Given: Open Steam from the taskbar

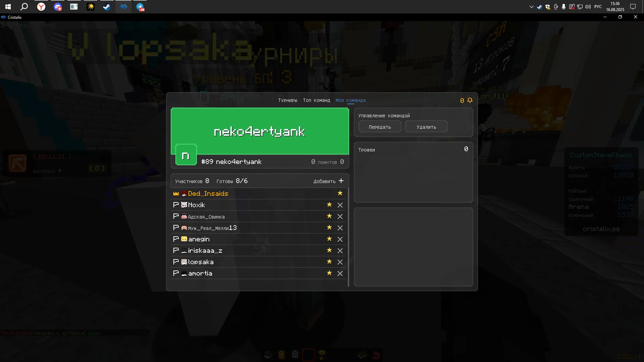Looking at the screenshot, I should click(x=107, y=7).
